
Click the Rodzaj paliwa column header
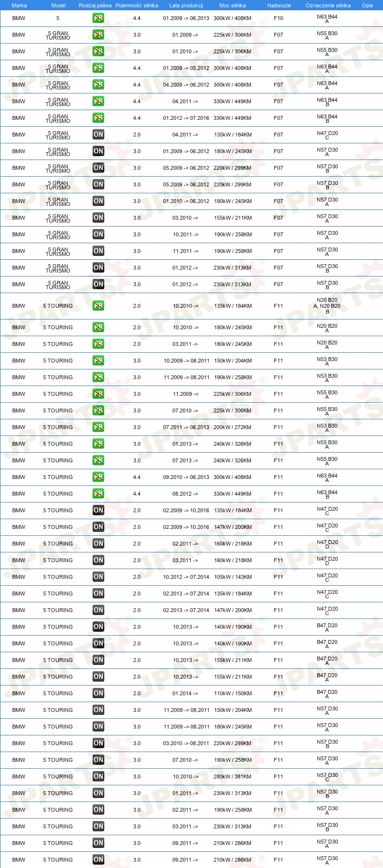(95, 5)
